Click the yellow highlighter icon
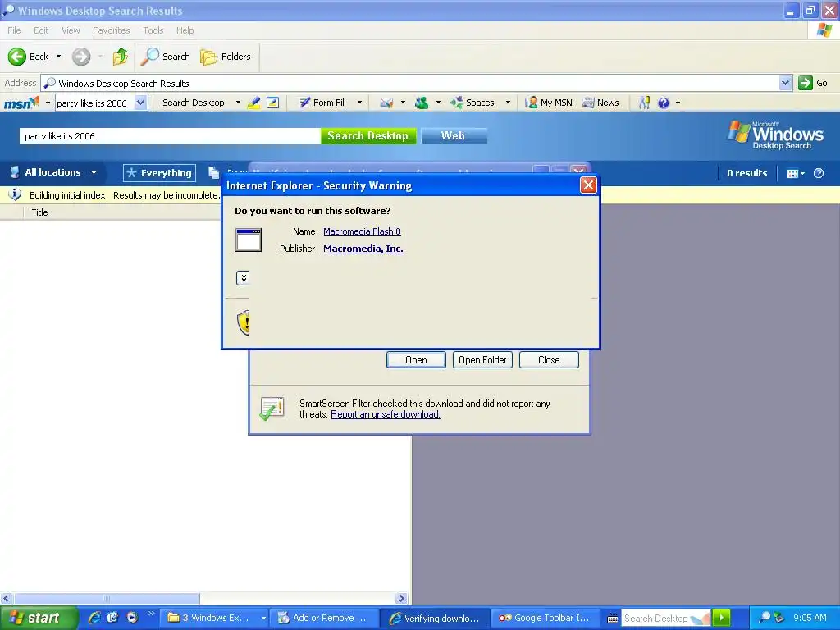 tap(254, 103)
